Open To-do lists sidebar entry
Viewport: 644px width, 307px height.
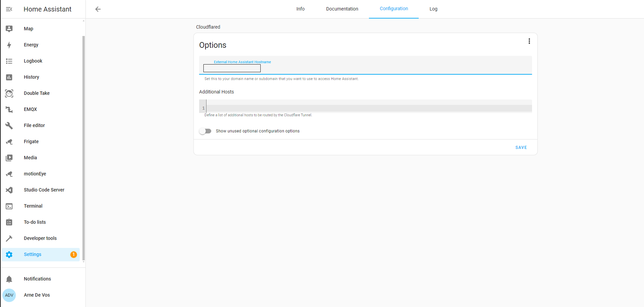tap(41, 222)
